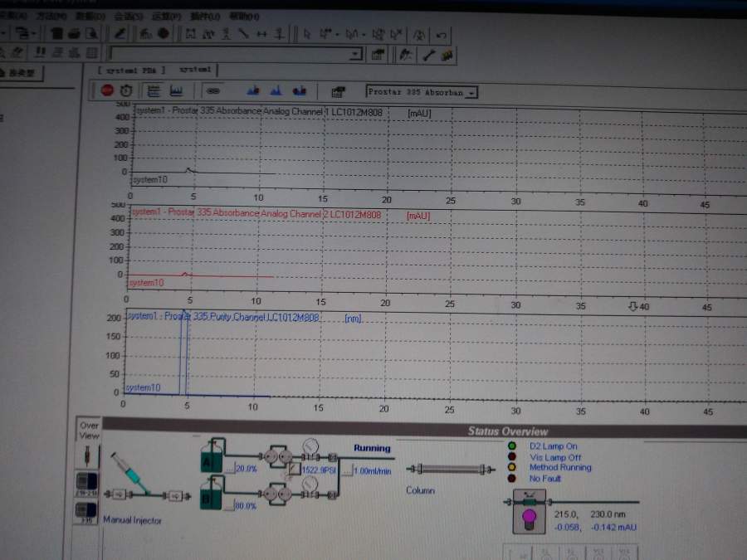Click the stopwatch timer icon
The image size is (747, 560).
126,90
